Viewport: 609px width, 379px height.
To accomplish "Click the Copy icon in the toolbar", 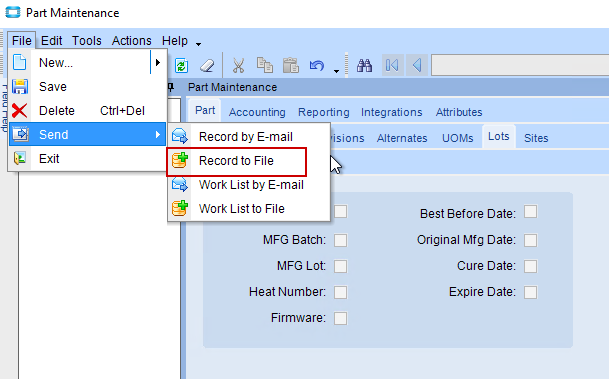I will (264, 65).
